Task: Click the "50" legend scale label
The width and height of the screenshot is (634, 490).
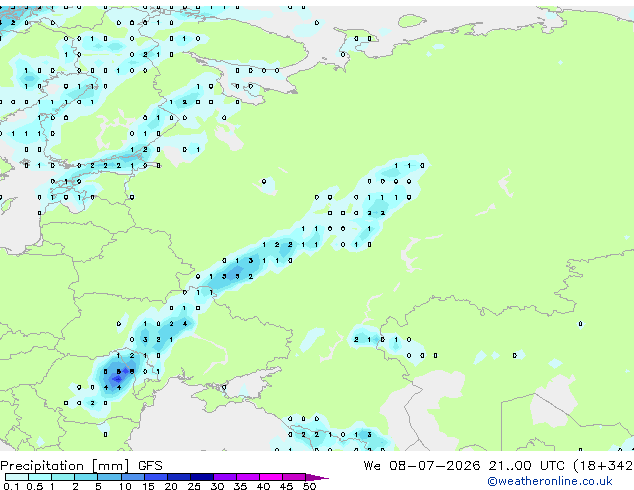Action: pyautogui.click(x=310, y=486)
